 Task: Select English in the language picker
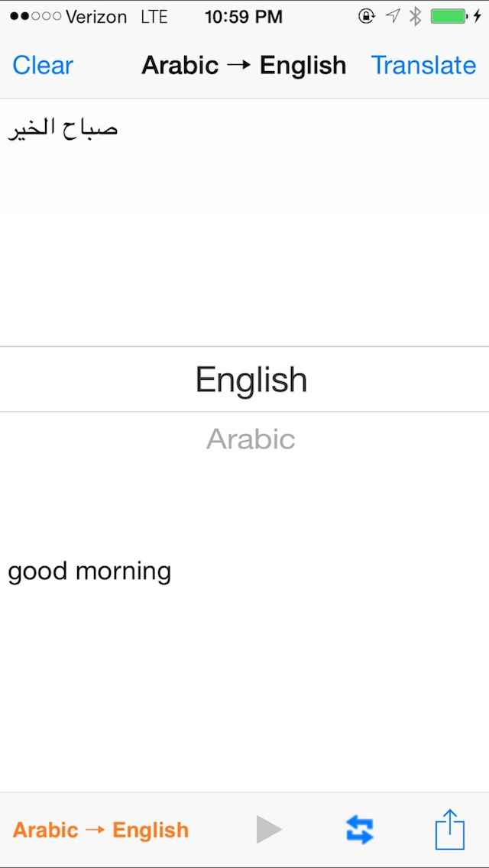251,380
